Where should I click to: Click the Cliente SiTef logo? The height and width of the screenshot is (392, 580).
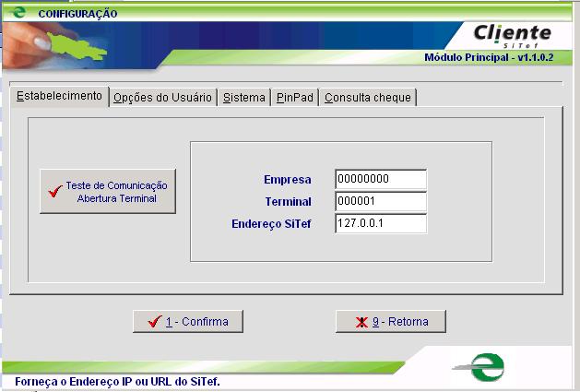pos(512,35)
